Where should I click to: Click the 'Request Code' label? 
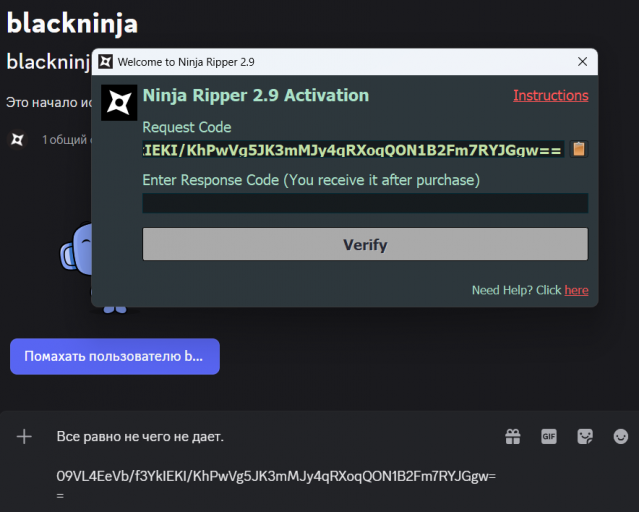(x=187, y=127)
